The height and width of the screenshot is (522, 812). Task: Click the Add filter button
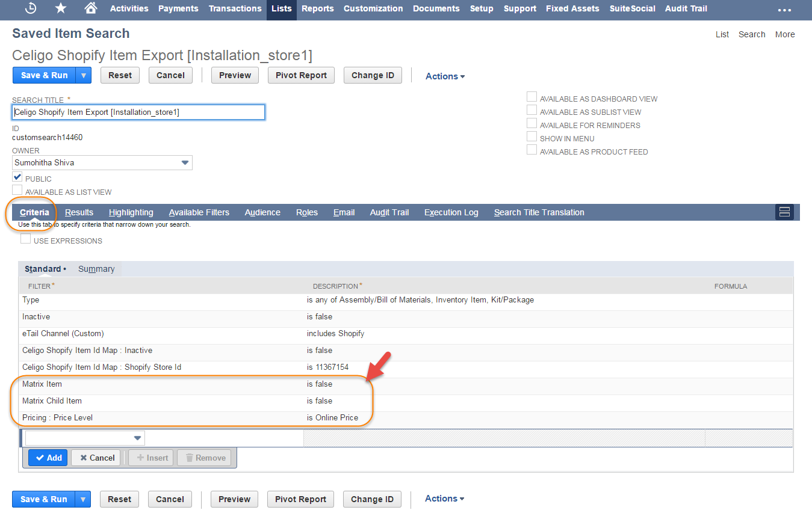[48, 458]
